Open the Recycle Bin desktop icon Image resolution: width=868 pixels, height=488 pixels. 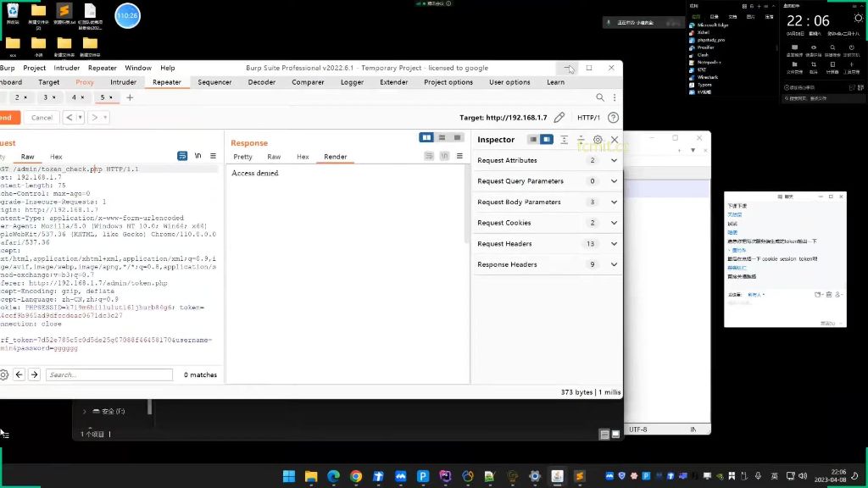tap(13, 14)
